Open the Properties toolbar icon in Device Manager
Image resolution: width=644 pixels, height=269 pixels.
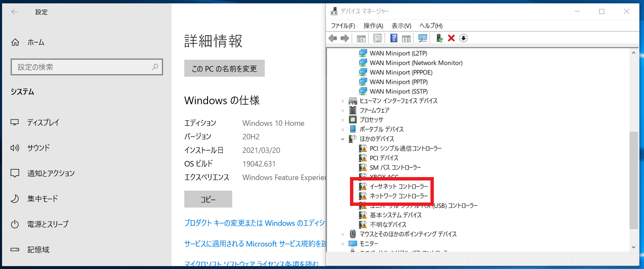pos(377,39)
